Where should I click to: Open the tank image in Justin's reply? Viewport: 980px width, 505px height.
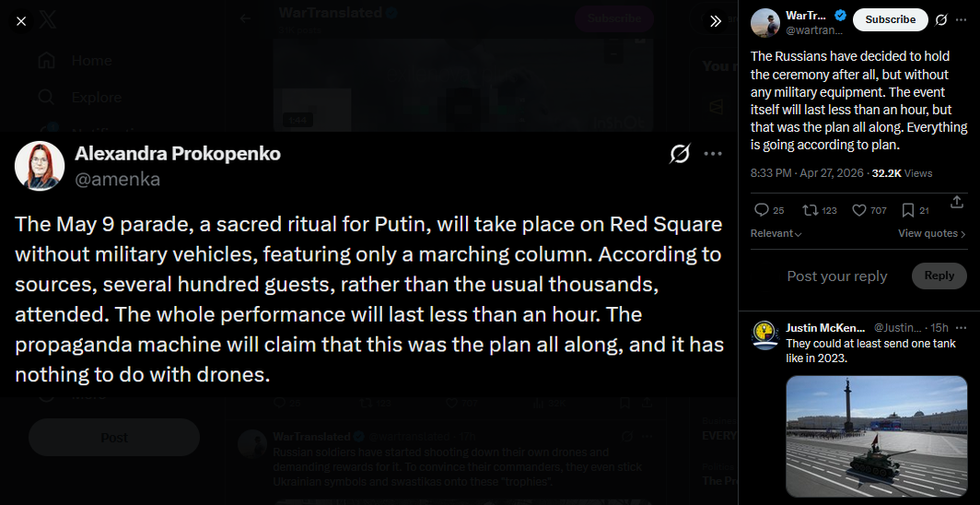tap(876, 436)
